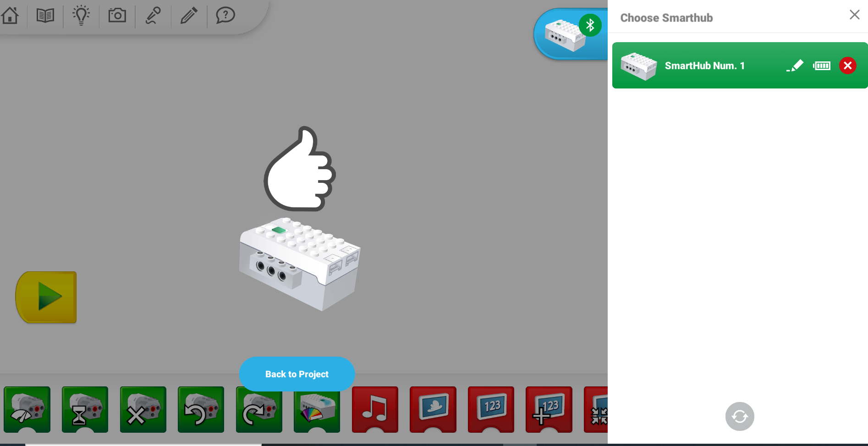Viewport: 868px width, 446px height.
Task: Click Back to Project
Action: (297, 374)
